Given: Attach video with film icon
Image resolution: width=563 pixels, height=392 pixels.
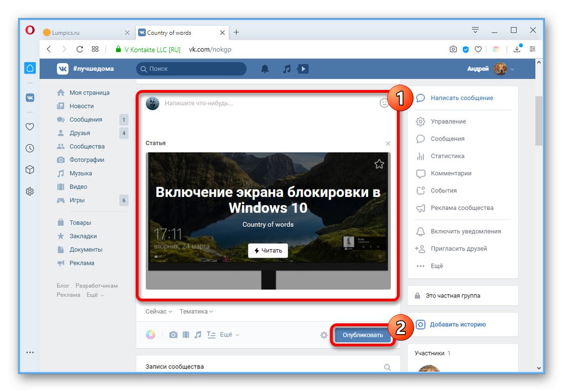Looking at the screenshot, I should coord(186,335).
